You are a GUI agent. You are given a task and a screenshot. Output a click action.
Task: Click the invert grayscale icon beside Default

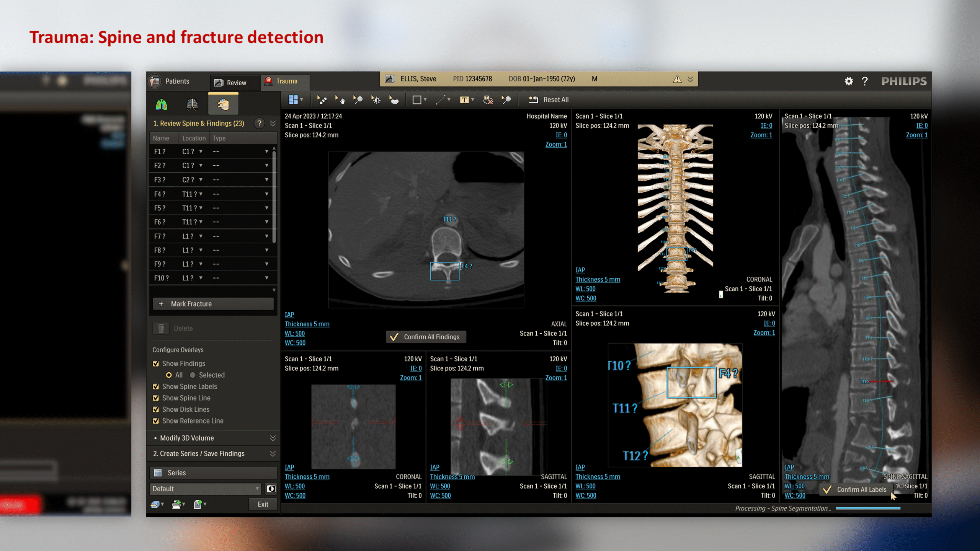[x=271, y=489]
